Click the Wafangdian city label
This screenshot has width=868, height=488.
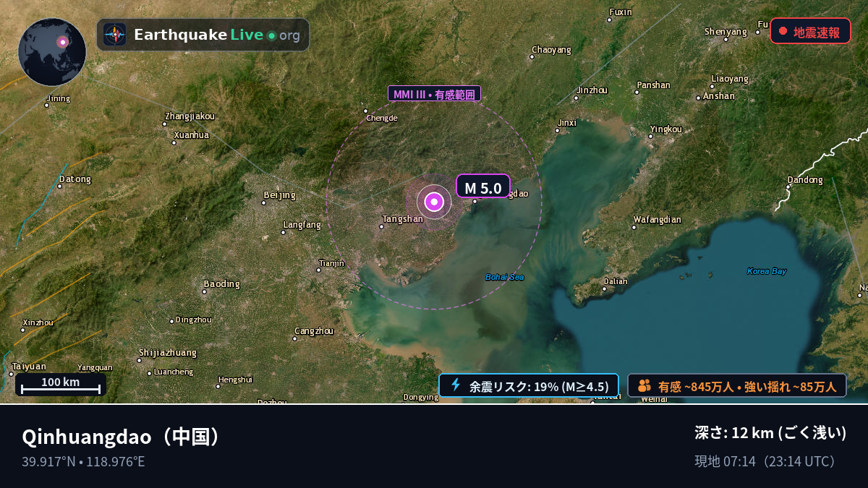[x=657, y=219]
